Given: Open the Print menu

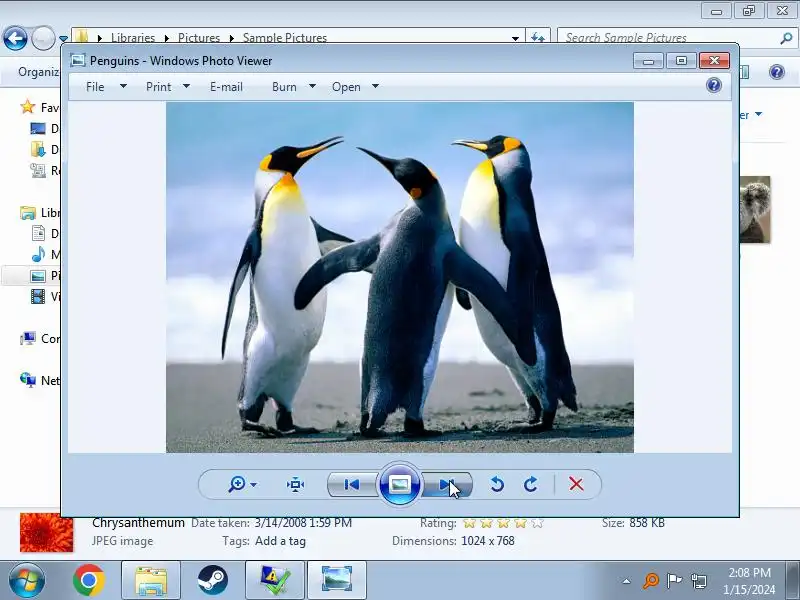Looking at the screenshot, I should (x=158, y=87).
